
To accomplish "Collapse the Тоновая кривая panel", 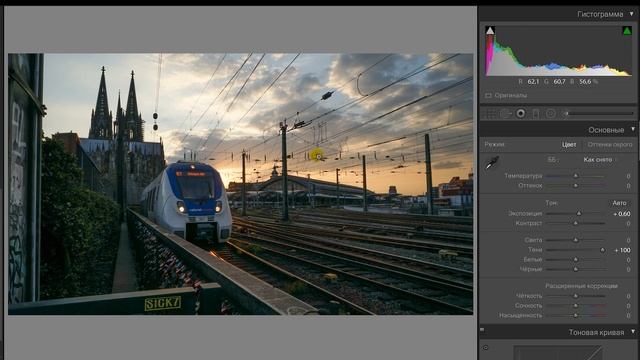I will click(633, 332).
